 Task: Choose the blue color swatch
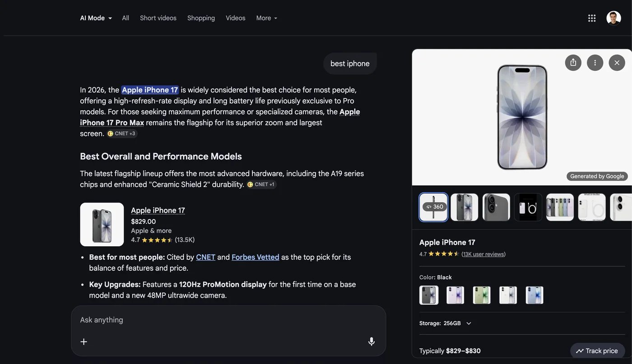coord(534,295)
